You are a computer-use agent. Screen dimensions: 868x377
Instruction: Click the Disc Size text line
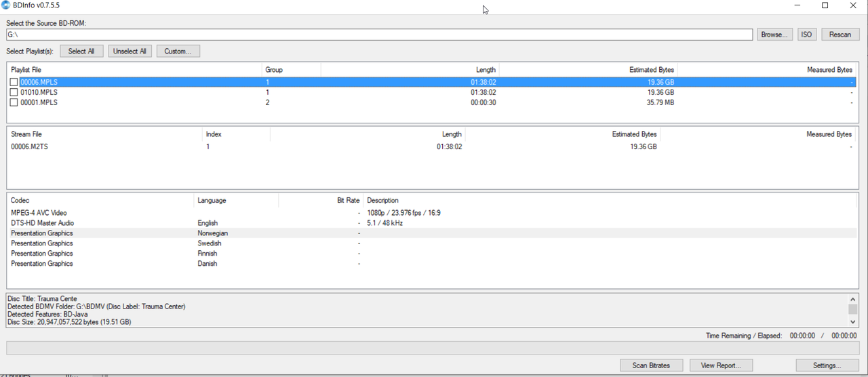(x=69, y=322)
